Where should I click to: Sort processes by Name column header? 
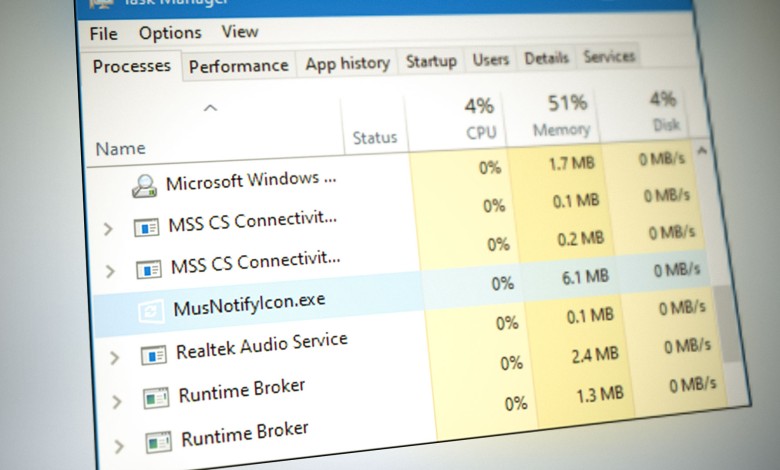click(x=120, y=149)
